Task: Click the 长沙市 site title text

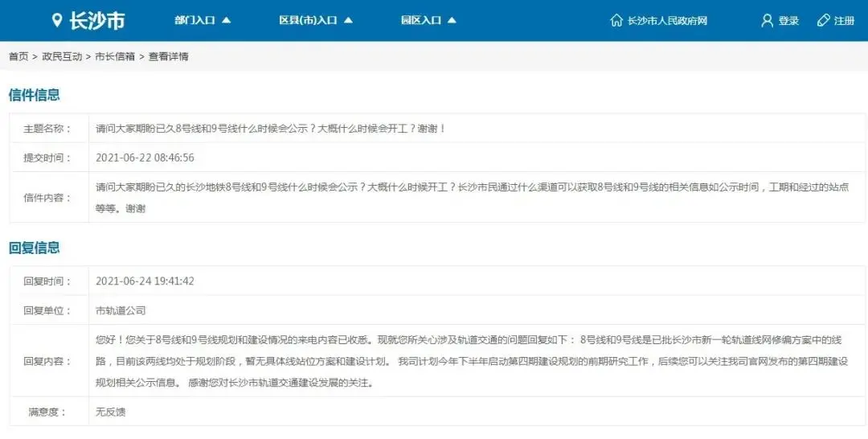Action: tap(96, 21)
